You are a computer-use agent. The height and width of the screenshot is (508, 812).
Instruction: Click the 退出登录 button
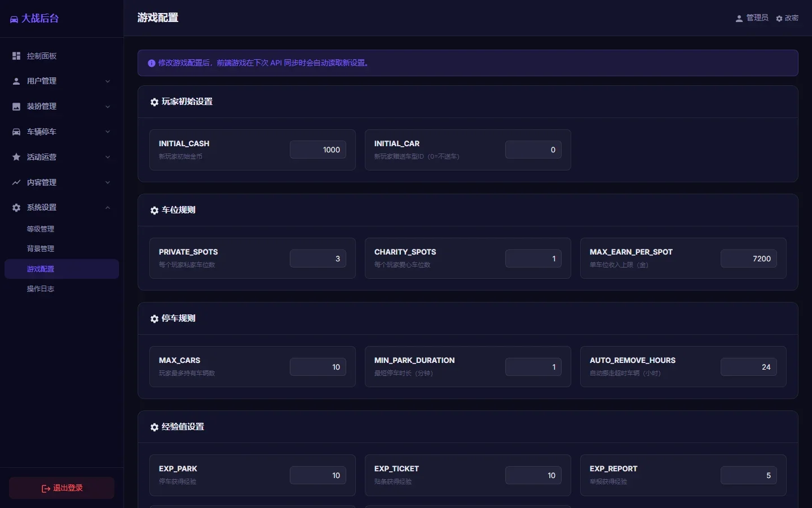pos(62,488)
